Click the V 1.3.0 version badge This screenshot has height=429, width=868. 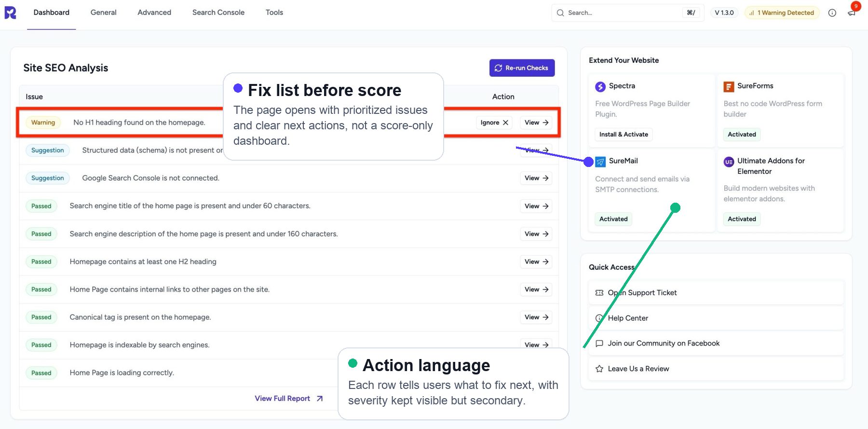724,13
